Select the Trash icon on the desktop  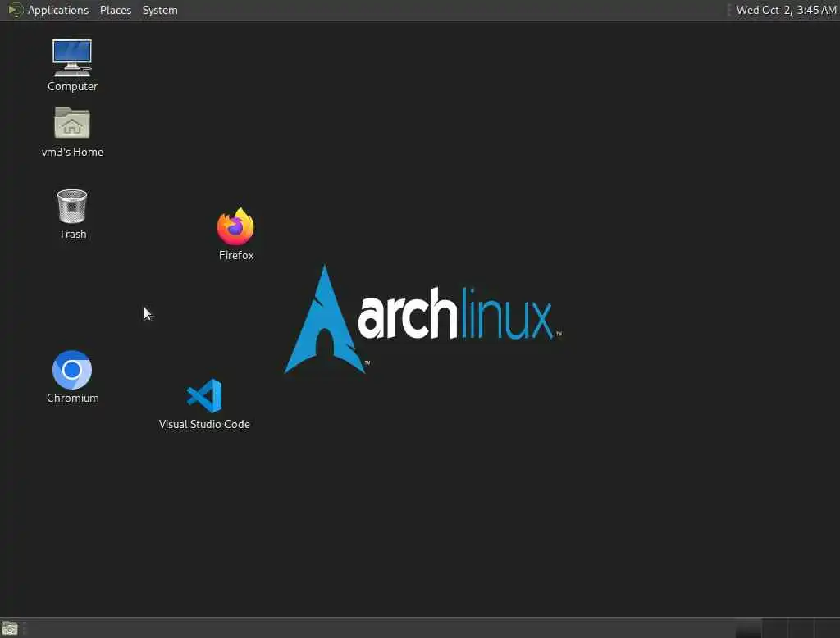tap(72, 206)
